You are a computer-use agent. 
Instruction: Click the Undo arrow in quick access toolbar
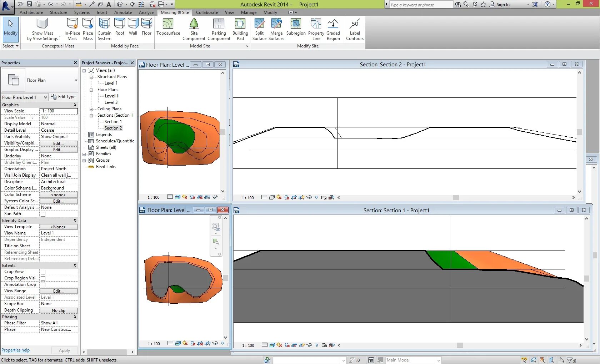click(x=51, y=4)
